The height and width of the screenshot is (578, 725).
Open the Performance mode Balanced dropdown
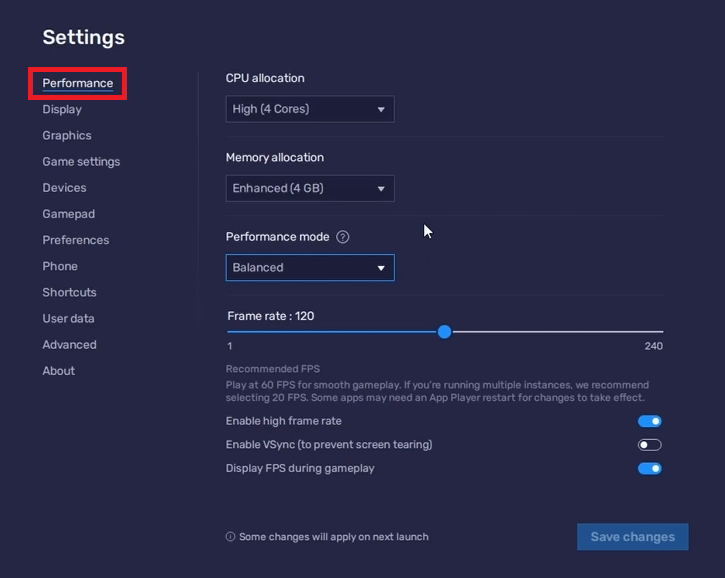pyautogui.click(x=310, y=268)
